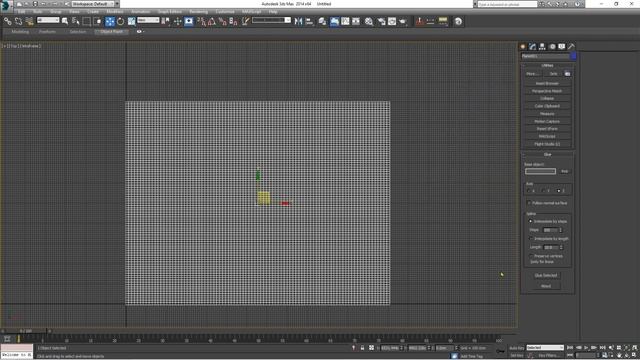The width and height of the screenshot is (640, 360).
Task: Switch to Modify command panel tab
Action: click(x=532, y=47)
